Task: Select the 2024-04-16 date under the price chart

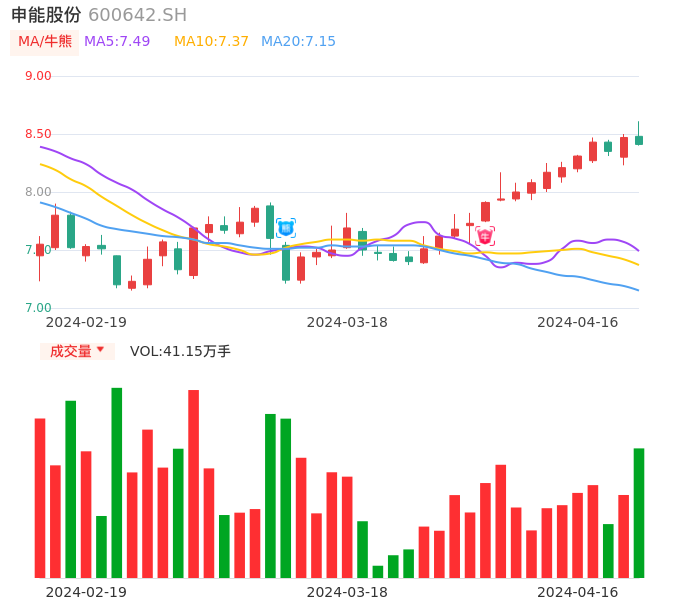Action: (578, 322)
